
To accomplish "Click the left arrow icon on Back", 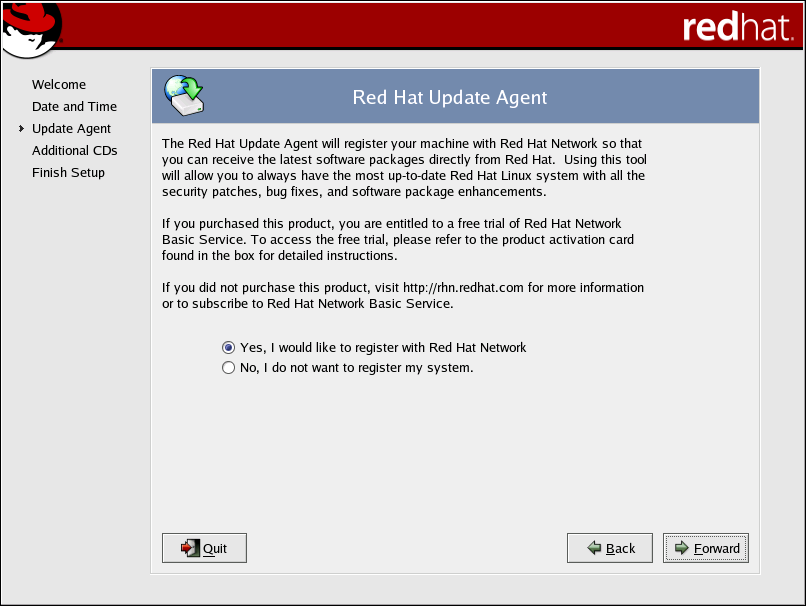I will point(594,548).
